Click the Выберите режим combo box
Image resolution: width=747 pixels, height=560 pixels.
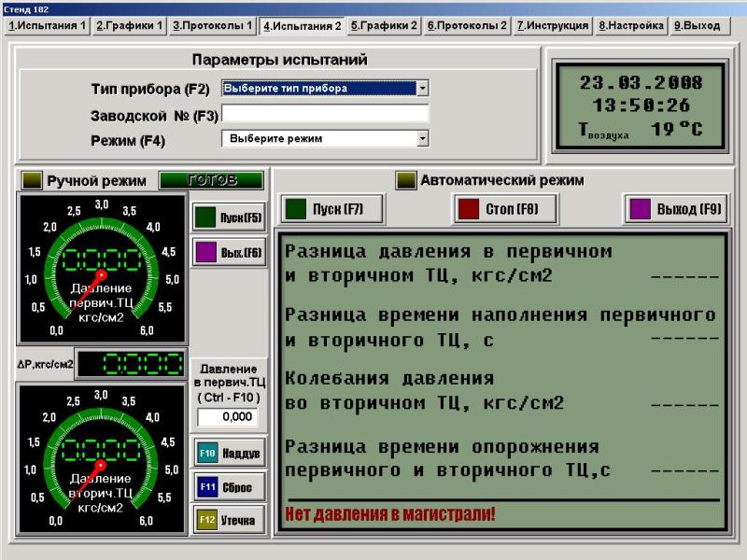[317, 138]
